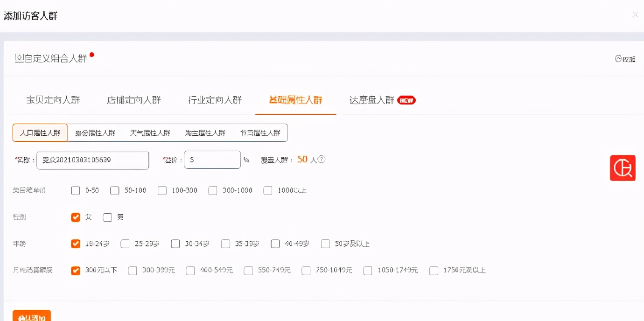Select the 节日属性人群 sub-tab
This screenshot has width=644, height=321.
(260, 132)
